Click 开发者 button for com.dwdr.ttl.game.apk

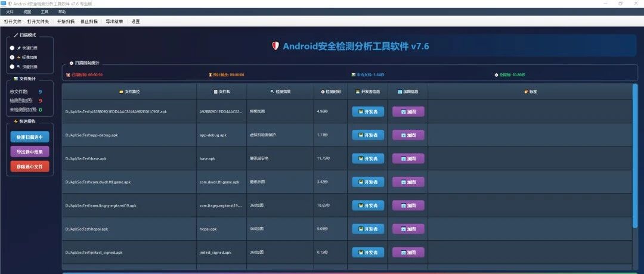pos(368,182)
